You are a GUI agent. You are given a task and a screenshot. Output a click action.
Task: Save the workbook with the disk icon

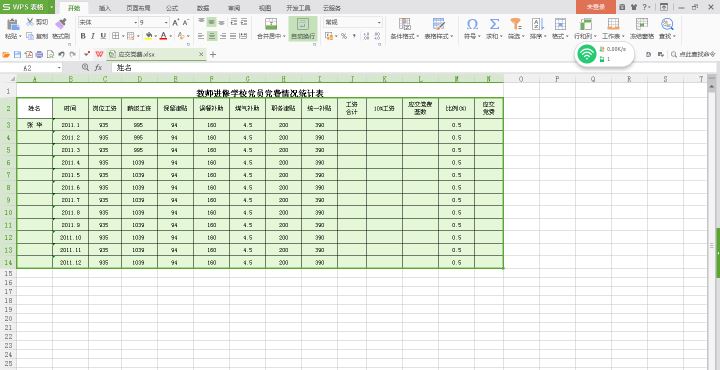(17, 54)
